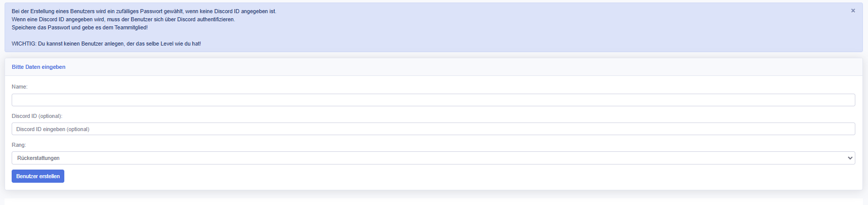Click the "Bei der Erstellung eines Benutzers" alert line

click(144, 11)
